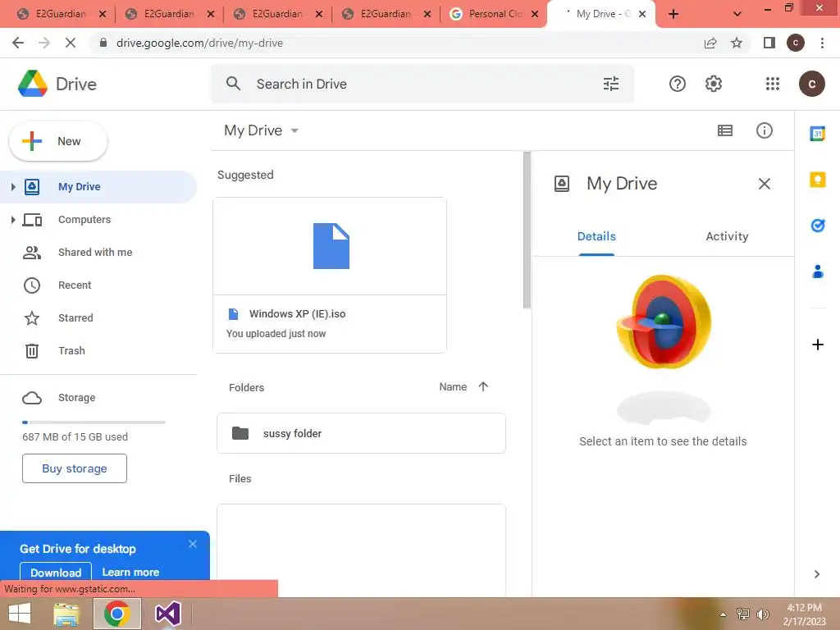
Task: Show hidden tray icons
Action: 724,614
